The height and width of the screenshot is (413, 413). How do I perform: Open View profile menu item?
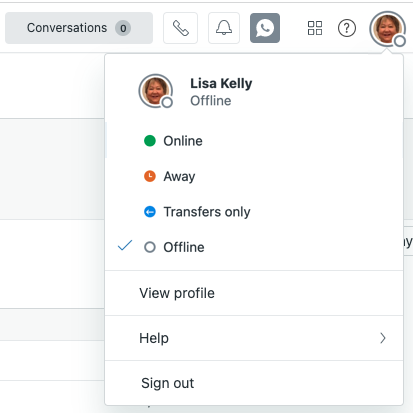[x=254, y=293]
